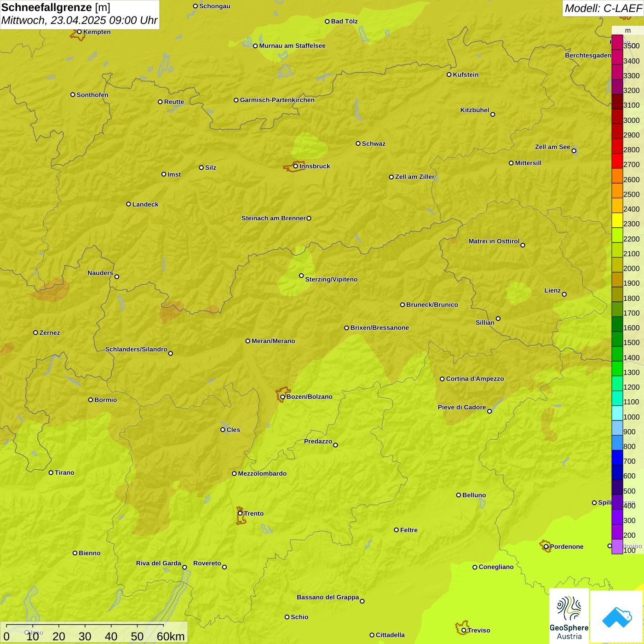This screenshot has height=644, width=644.
Task: Click the Bad Tölz location dot
Action: [327, 21]
